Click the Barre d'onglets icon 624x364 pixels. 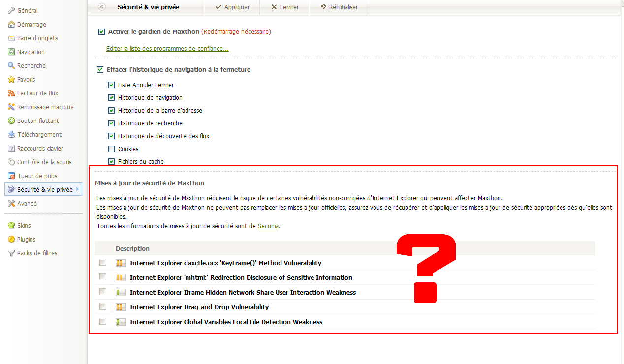[11, 38]
